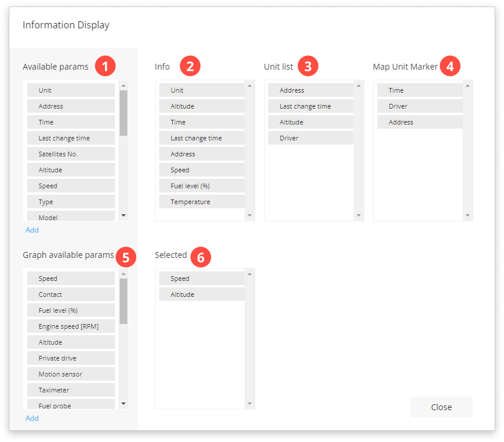Click the Graph available params scrollbar thumb
504x442 pixels.
click(x=123, y=301)
